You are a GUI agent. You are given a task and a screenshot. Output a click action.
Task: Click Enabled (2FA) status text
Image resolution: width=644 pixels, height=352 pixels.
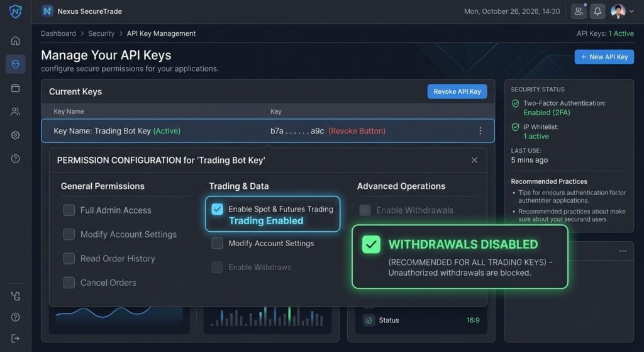pyautogui.click(x=547, y=112)
